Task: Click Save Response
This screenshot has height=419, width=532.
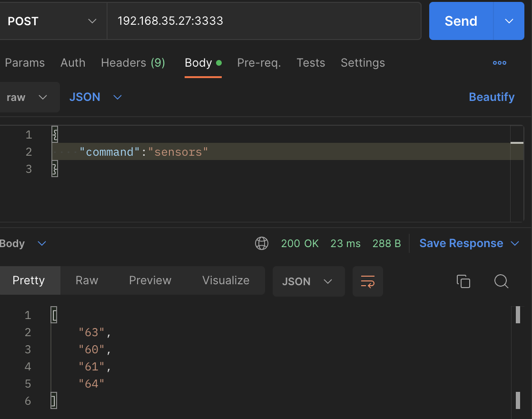Action: pos(461,243)
